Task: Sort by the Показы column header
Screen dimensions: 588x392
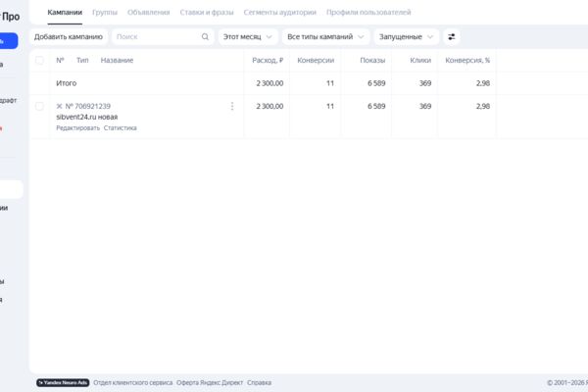Action: pos(372,61)
